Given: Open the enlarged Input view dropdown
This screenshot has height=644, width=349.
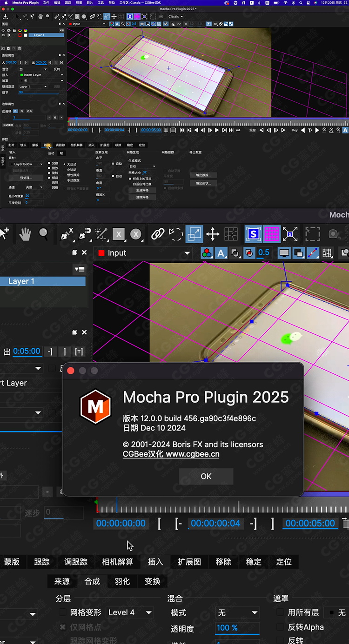Looking at the screenshot, I should pyautogui.click(x=142, y=253).
